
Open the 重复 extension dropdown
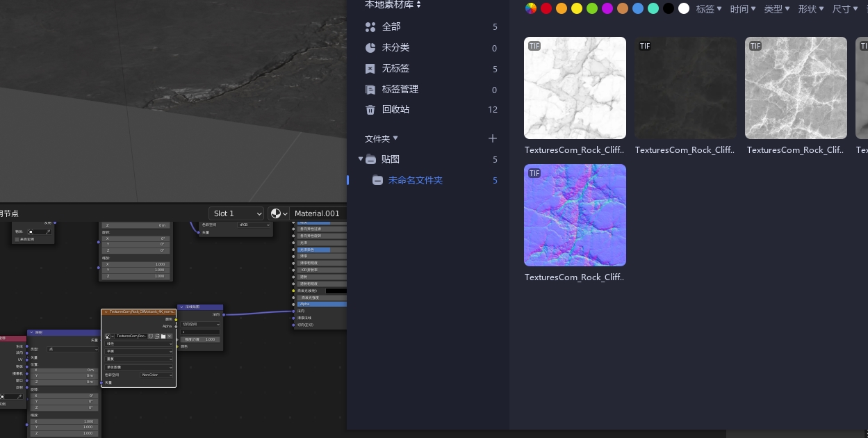pos(139,359)
